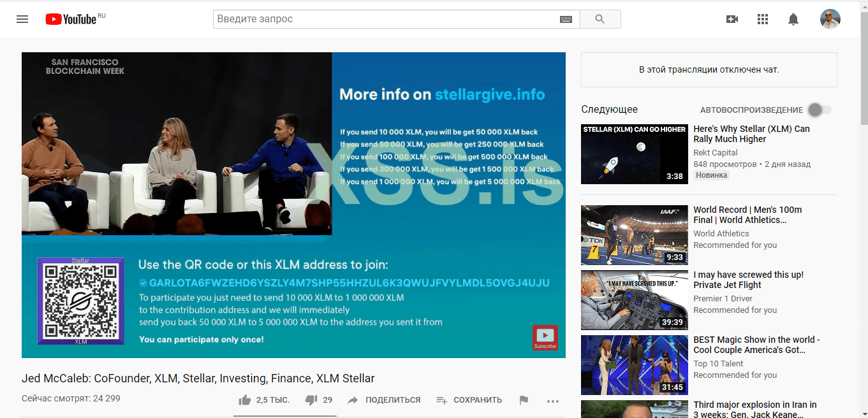
Task: Open BEST Magic Show video title
Action: click(x=756, y=345)
